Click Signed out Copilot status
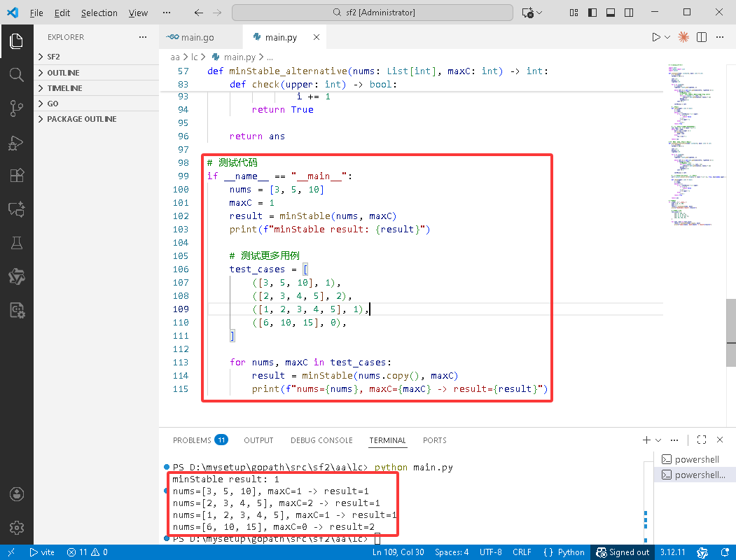This screenshot has height=560, width=736. coord(623,552)
